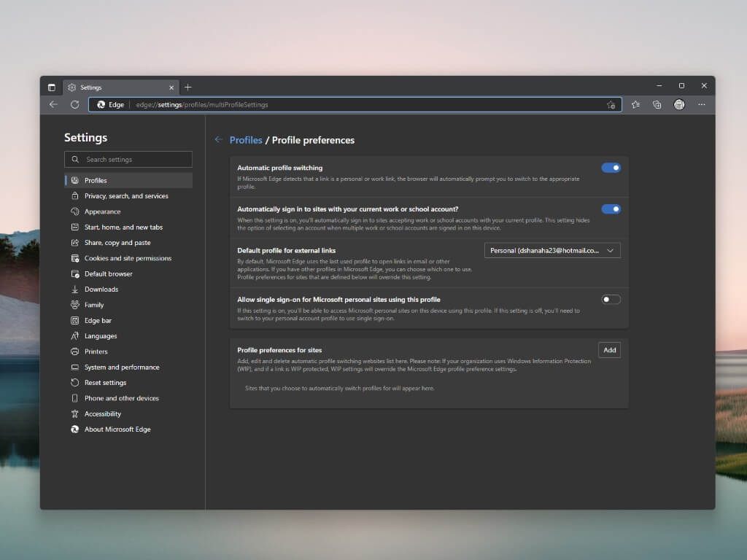Enable single sign-on for Microsoft personal sites
Screen dimensions: 747x560
(611, 300)
